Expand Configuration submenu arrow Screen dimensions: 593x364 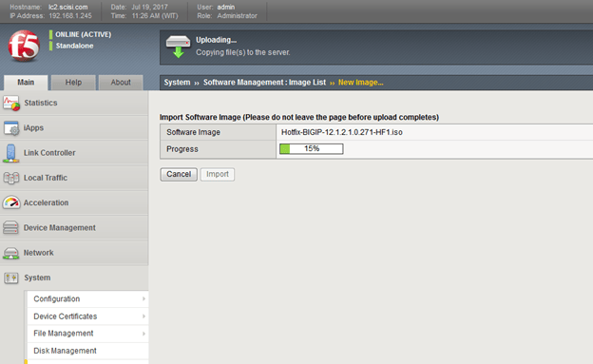143,299
